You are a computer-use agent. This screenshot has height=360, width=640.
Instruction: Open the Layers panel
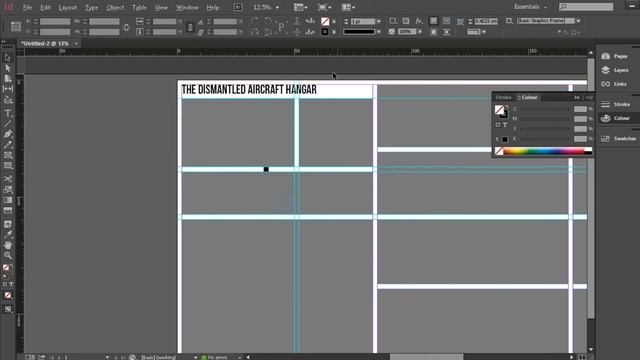(x=615, y=70)
